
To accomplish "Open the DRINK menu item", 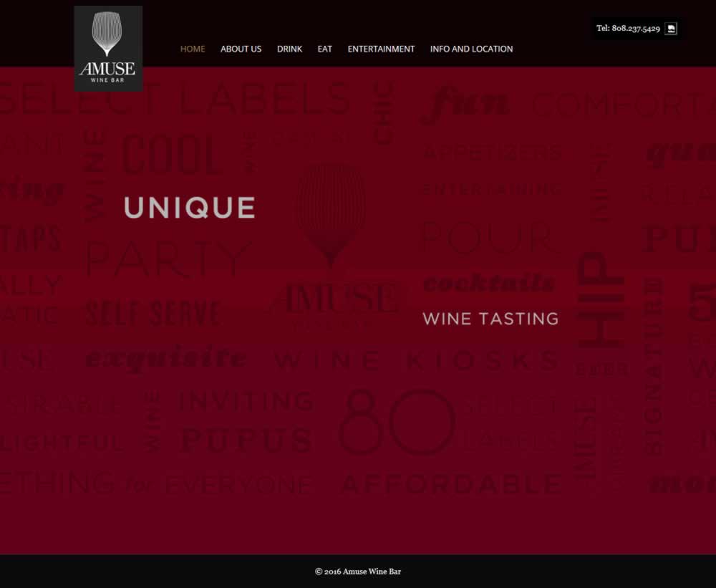I will [x=289, y=49].
